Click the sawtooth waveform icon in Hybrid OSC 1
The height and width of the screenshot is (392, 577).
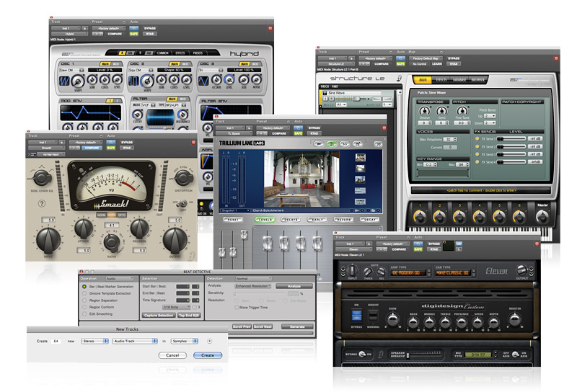64,81
